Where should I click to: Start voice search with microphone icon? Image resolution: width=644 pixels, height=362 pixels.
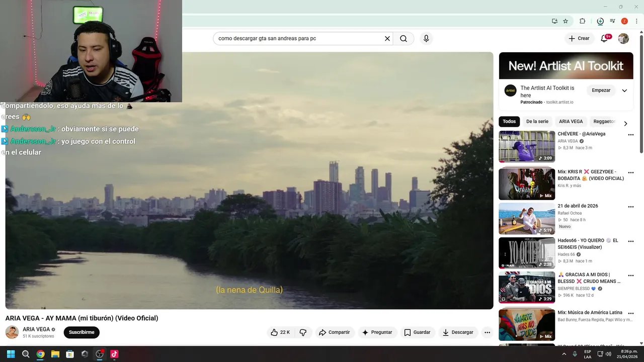pyautogui.click(x=426, y=38)
